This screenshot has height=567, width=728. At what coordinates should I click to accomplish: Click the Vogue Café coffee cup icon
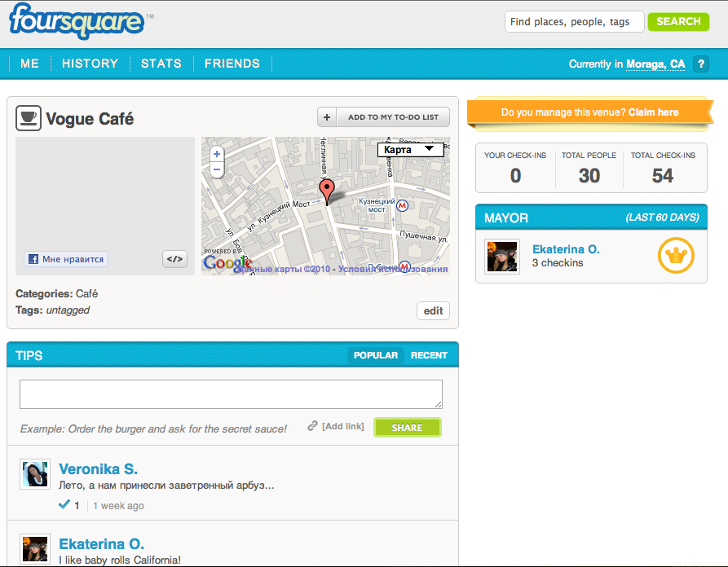pyautogui.click(x=29, y=118)
